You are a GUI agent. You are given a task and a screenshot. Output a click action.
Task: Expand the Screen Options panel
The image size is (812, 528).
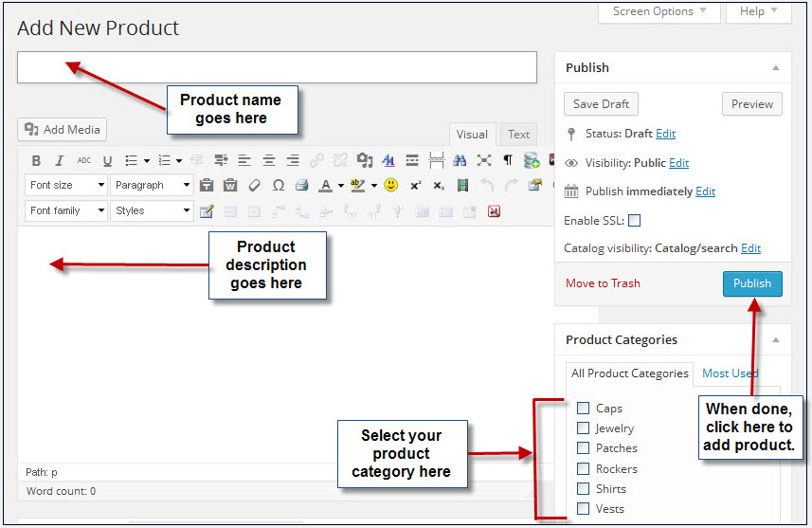[659, 11]
